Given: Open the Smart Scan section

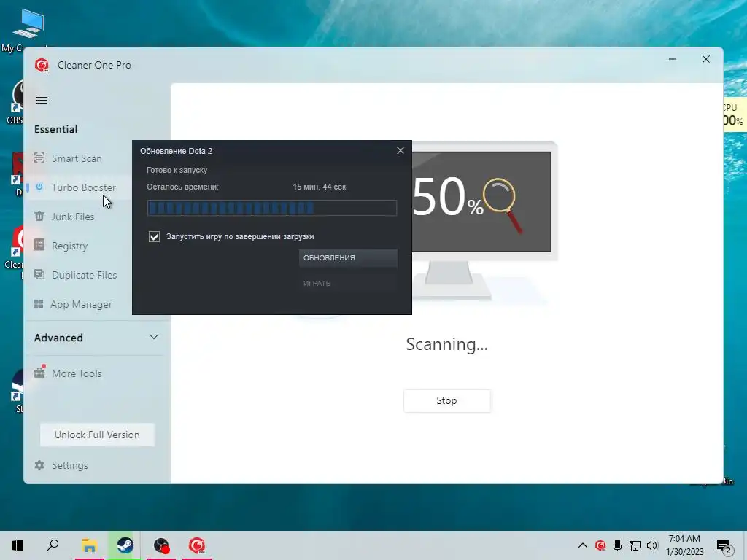Looking at the screenshot, I should click(x=77, y=158).
